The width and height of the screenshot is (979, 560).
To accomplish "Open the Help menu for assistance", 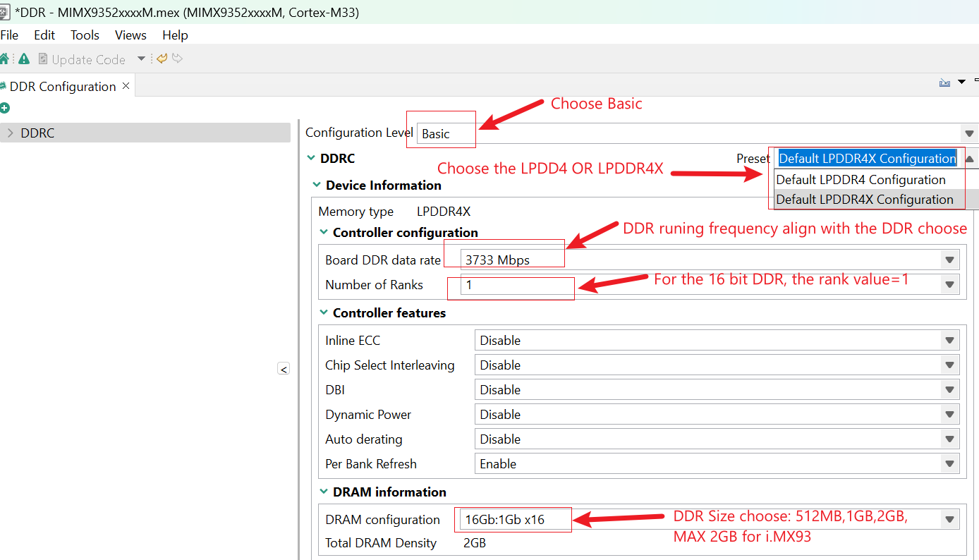I will pos(174,35).
